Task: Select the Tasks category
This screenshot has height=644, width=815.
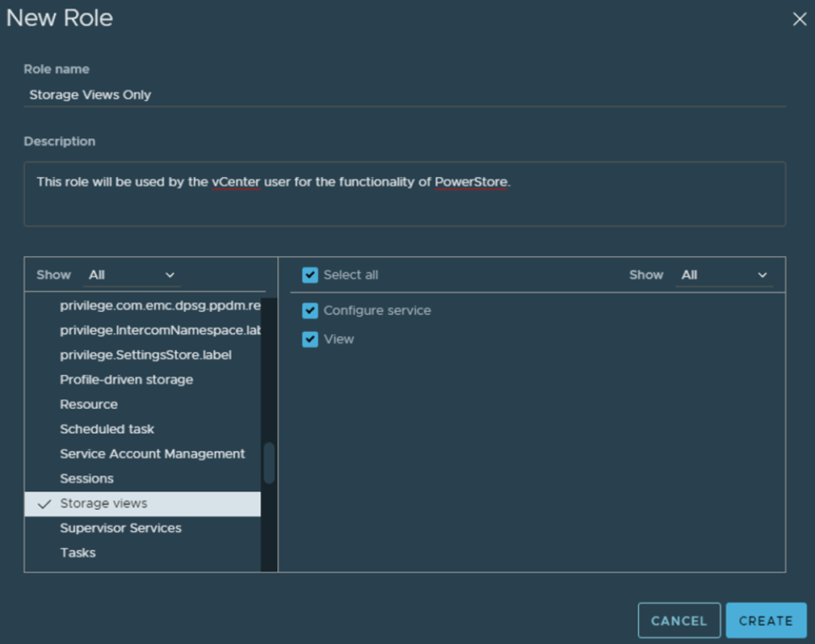Action: [x=78, y=554]
